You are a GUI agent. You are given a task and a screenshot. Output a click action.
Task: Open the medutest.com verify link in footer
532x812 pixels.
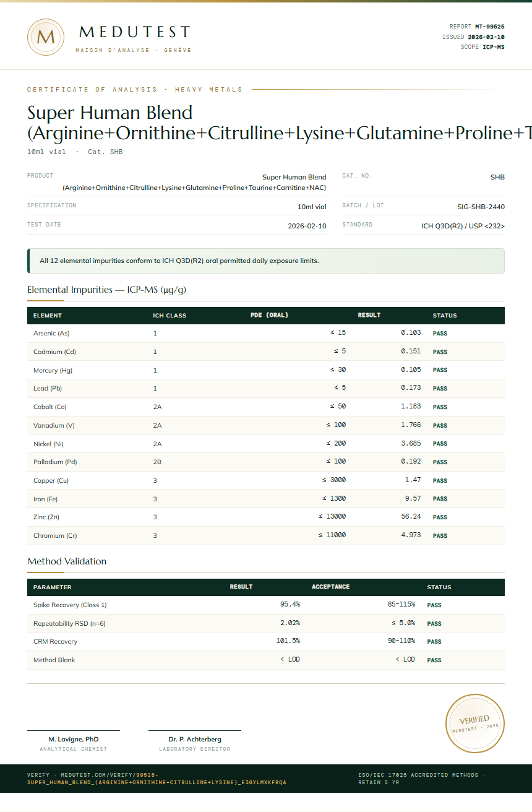157,779
